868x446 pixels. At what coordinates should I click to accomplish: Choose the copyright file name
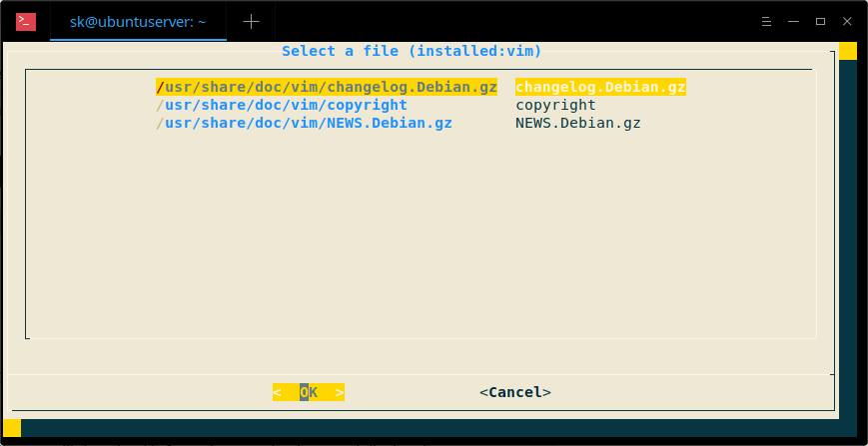coord(555,105)
